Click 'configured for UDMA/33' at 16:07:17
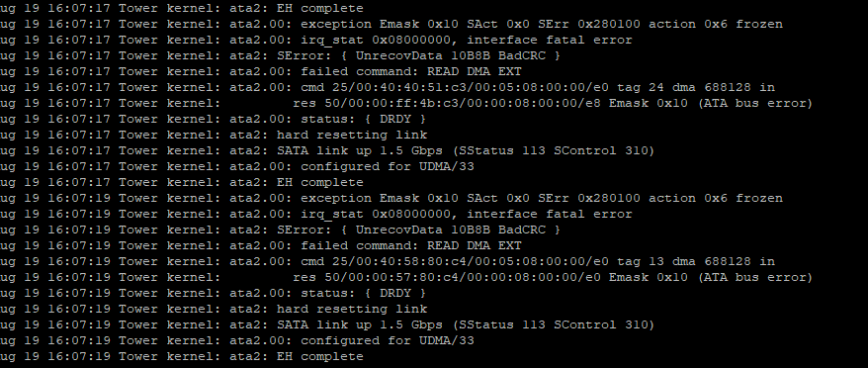This screenshot has height=368, width=868. pos(387,167)
